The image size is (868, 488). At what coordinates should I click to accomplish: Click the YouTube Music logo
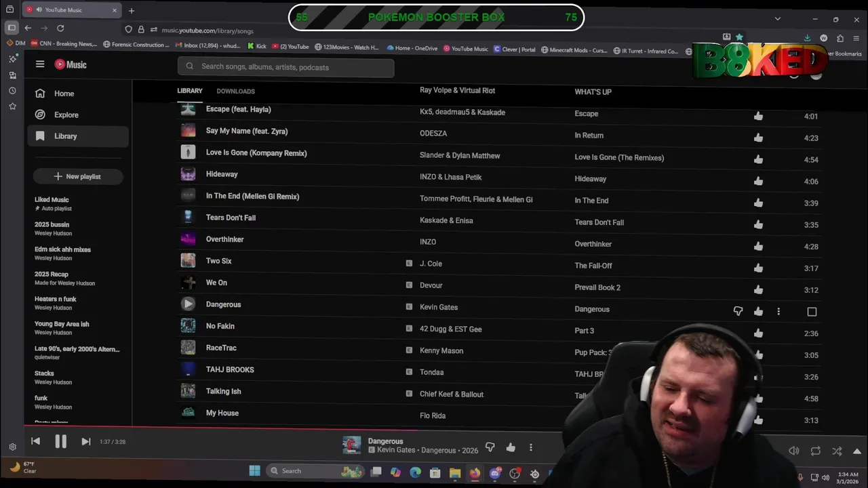[71, 64]
